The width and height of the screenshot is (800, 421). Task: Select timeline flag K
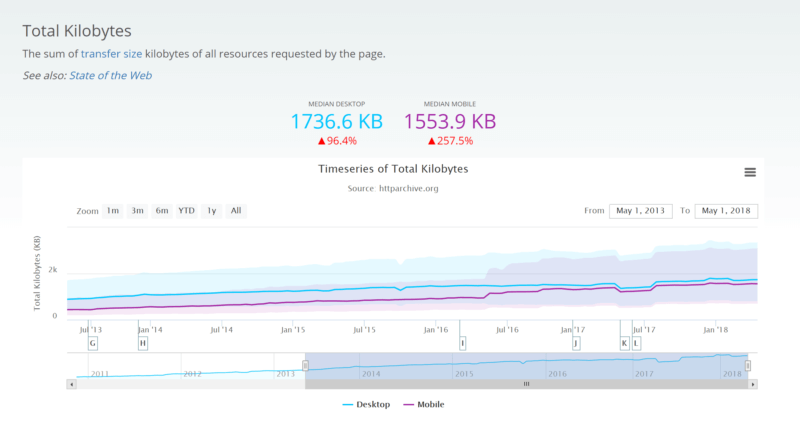click(624, 343)
